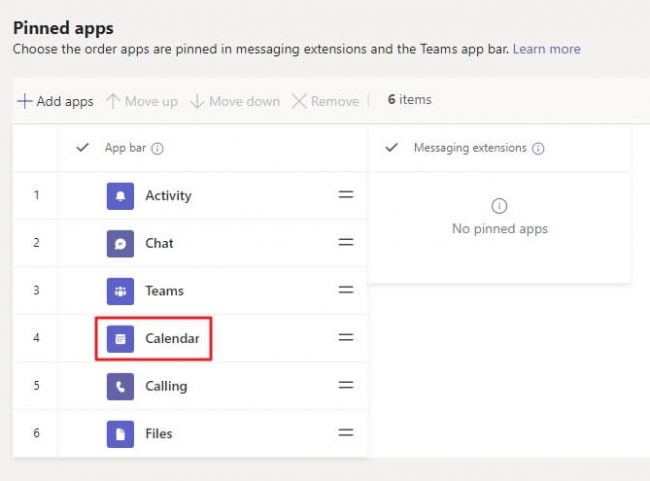This screenshot has height=481, width=650.
Task: Open the App bar info icon
Action: tap(157, 148)
